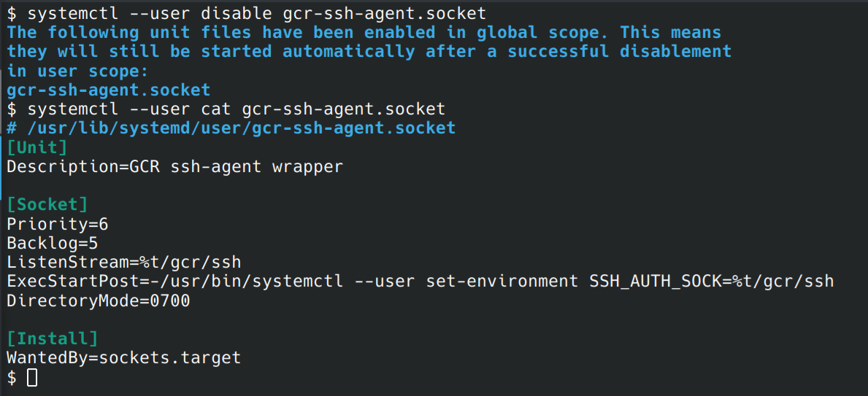Click the ListenStream=%t/gcr/ssh line
The width and height of the screenshot is (868, 396).
124,262
